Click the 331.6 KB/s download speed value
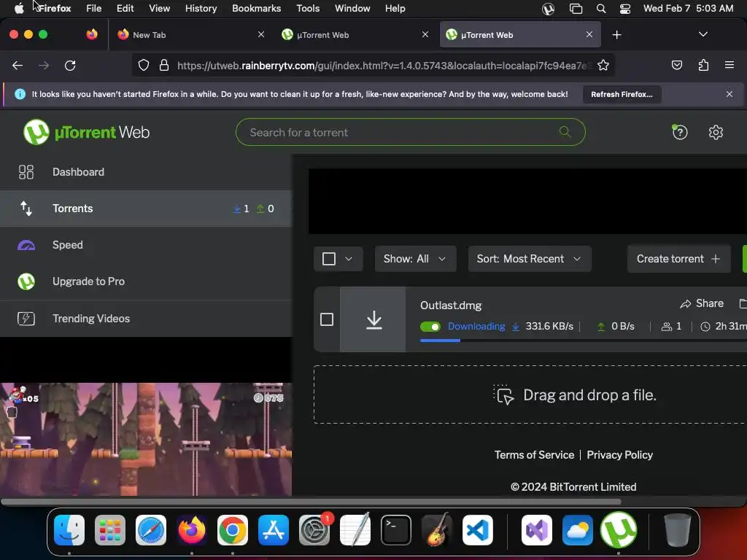747x560 pixels. pyautogui.click(x=549, y=326)
